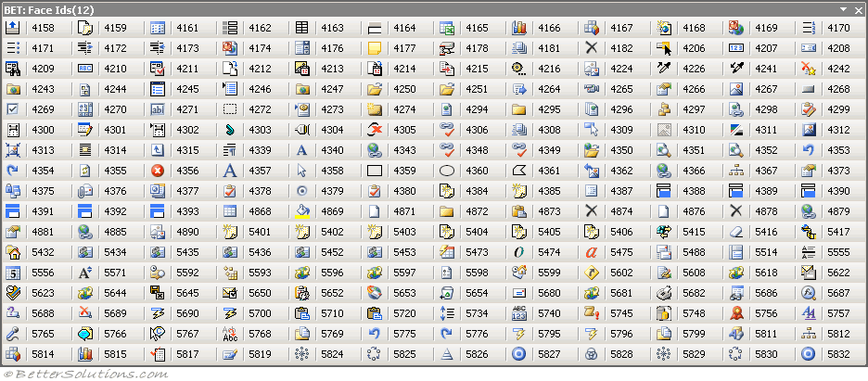Select the wrench tool icon 5765

[x=12, y=334]
